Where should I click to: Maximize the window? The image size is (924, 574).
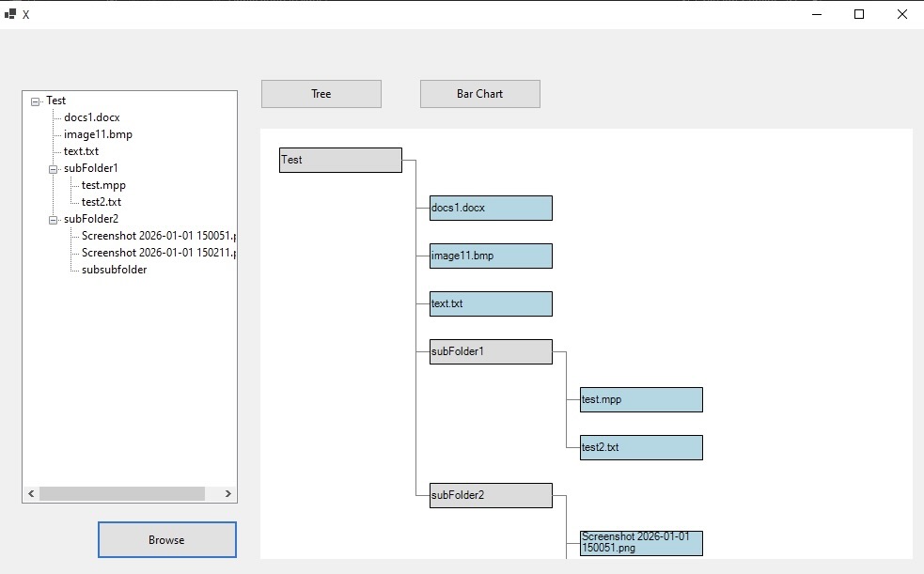859,14
